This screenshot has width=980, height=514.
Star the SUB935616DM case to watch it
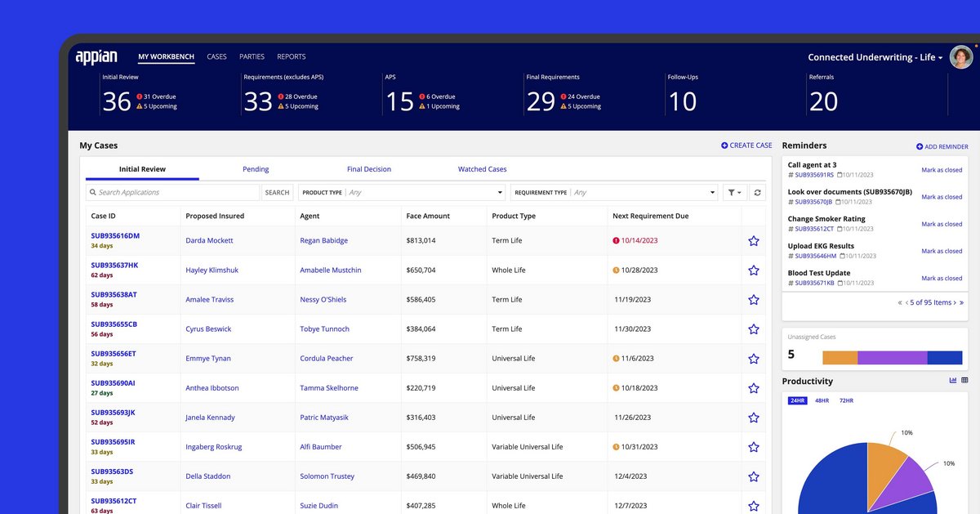pos(753,240)
